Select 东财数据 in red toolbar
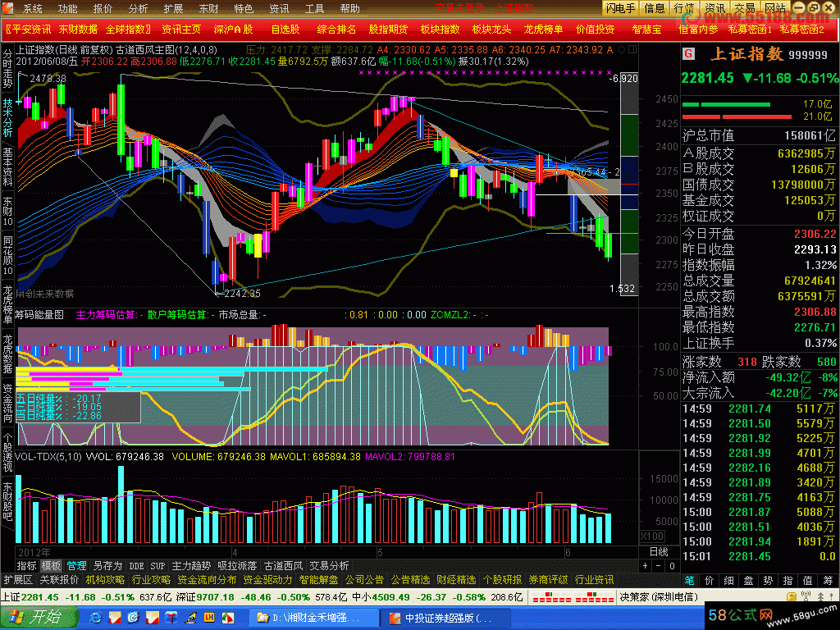 78,30
